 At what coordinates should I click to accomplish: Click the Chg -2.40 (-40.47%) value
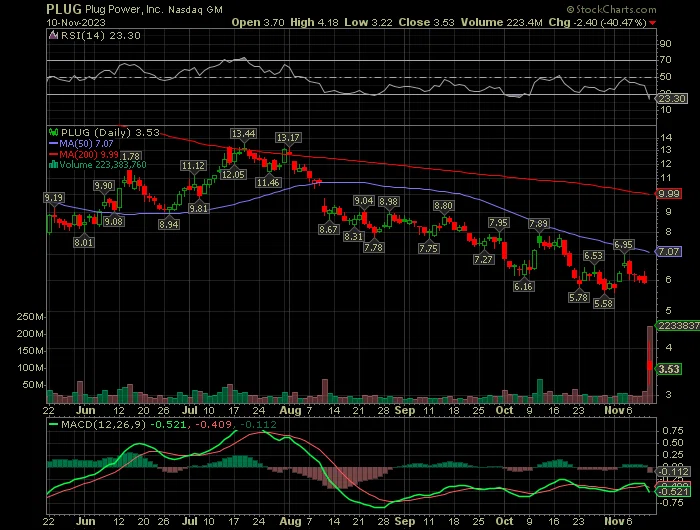pyautogui.click(x=598, y=22)
